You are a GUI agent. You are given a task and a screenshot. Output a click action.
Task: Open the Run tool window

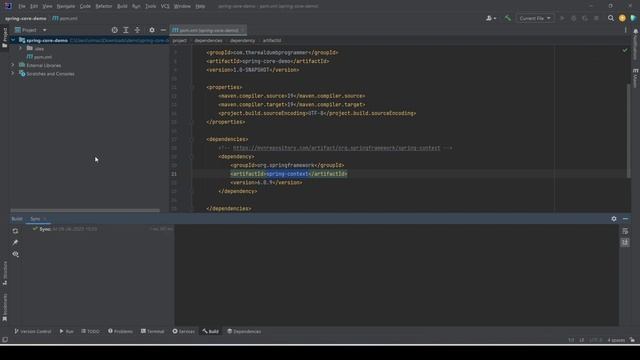click(67, 331)
